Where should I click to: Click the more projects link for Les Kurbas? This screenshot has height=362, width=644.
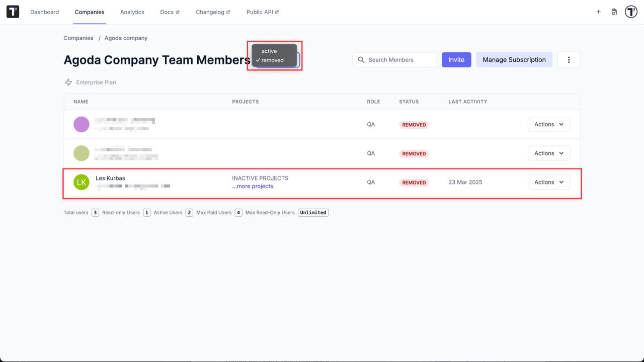(252, 186)
